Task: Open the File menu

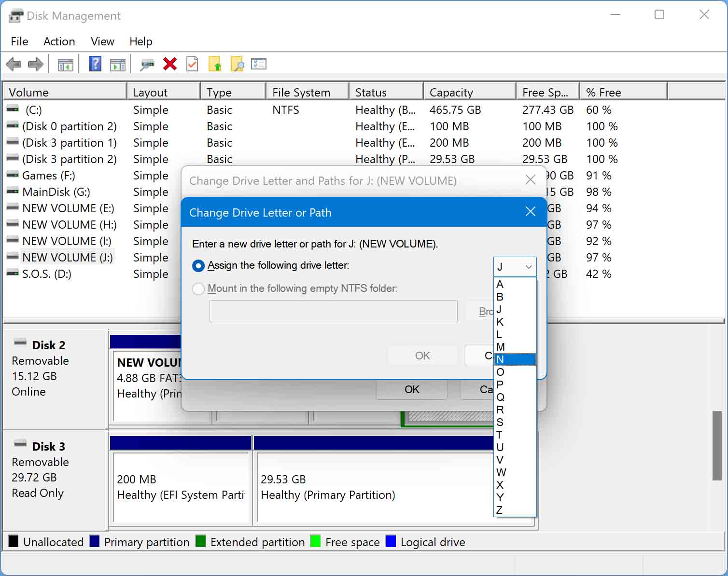Action: coord(19,41)
